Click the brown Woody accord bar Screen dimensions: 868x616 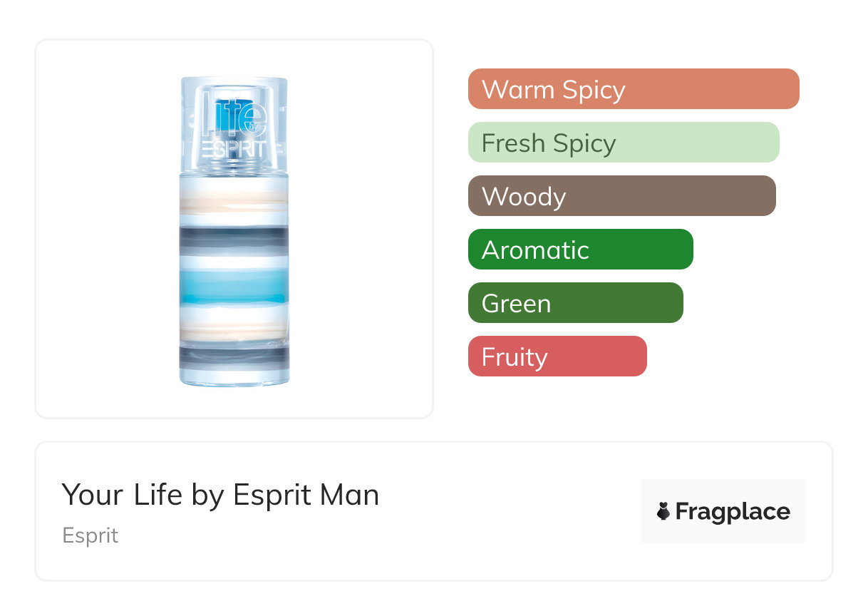pos(621,196)
